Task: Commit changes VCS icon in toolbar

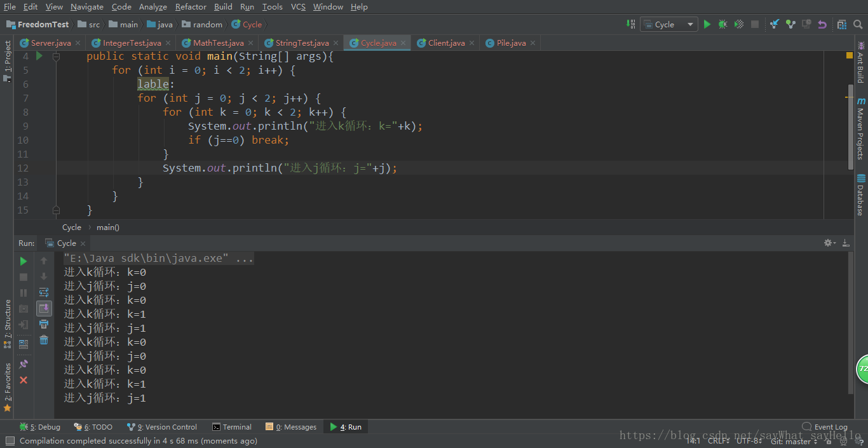Action: point(790,24)
